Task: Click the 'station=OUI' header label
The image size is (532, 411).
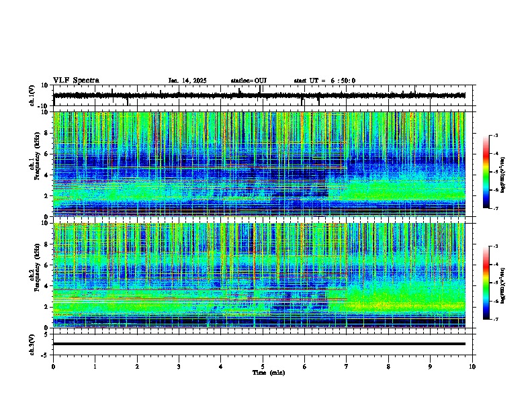Action: pyautogui.click(x=249, y=81)
